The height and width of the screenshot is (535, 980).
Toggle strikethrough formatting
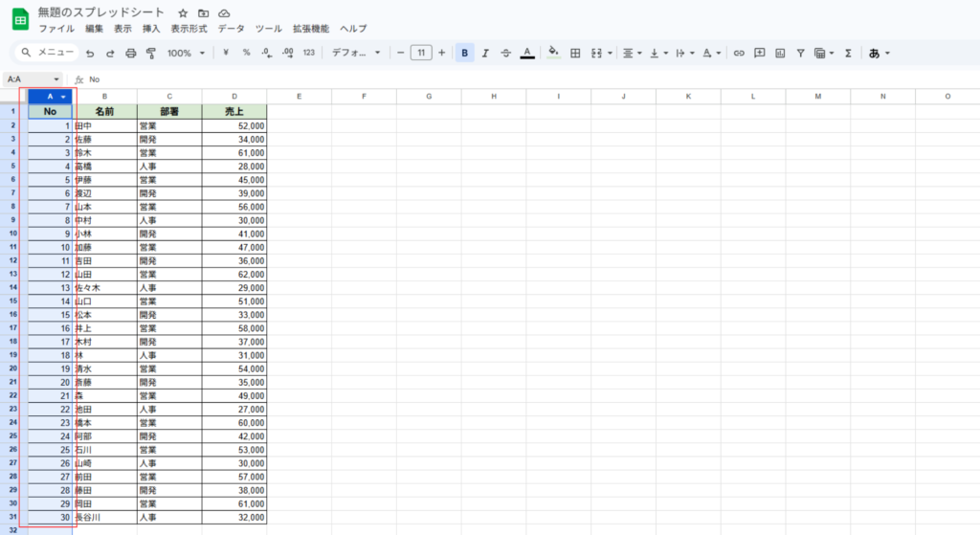[505, 54]
